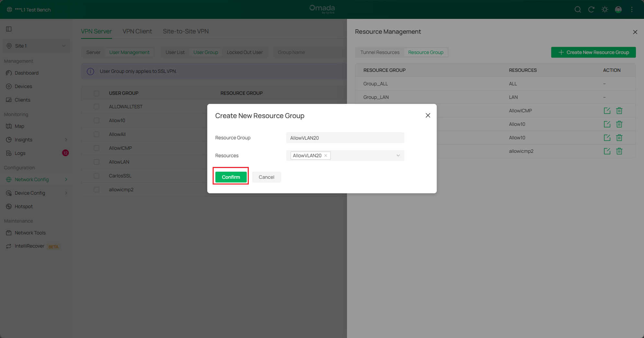Click the info icon in SSL VPN notice

tap(90, 71)
